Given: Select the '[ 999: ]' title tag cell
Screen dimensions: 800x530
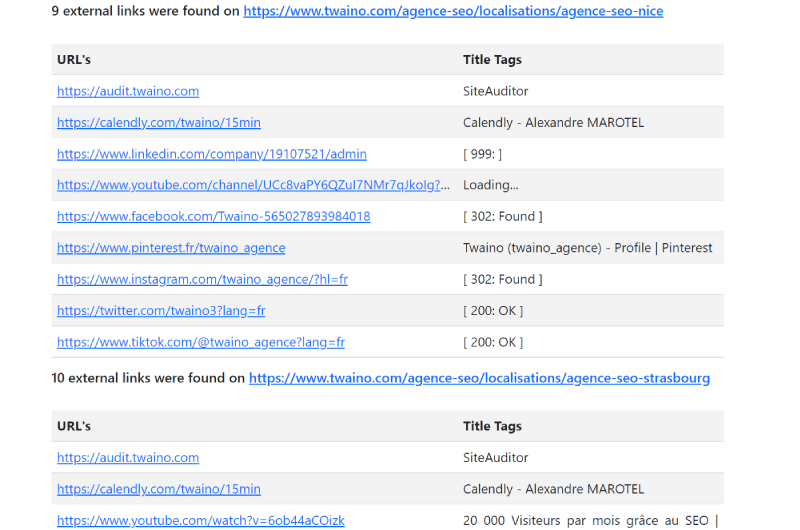Looking at the screenshot, I should tap(482, 154).
